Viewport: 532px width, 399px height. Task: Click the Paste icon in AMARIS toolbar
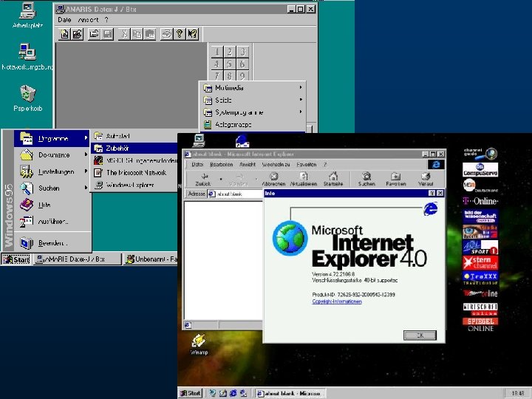click(x=149, y=34)
